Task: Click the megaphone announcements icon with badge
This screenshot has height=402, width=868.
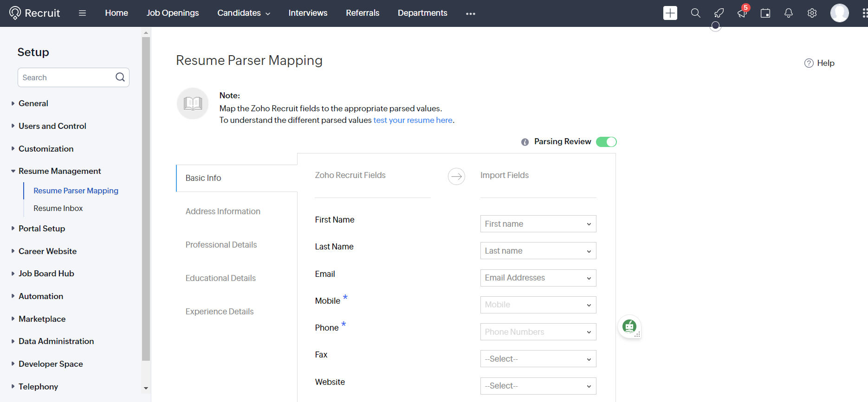Action: (x=742, y=13)
